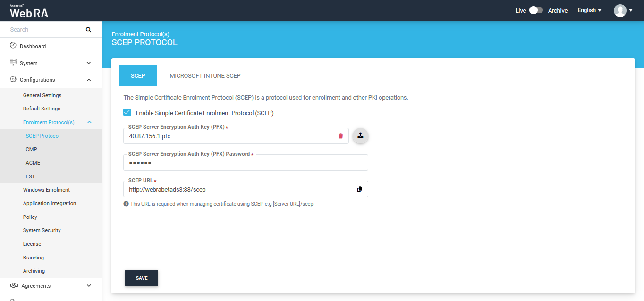Copy the SCEP URL with copy icon
The width and height of the screenshot is (644, 301).
(360, 189)
